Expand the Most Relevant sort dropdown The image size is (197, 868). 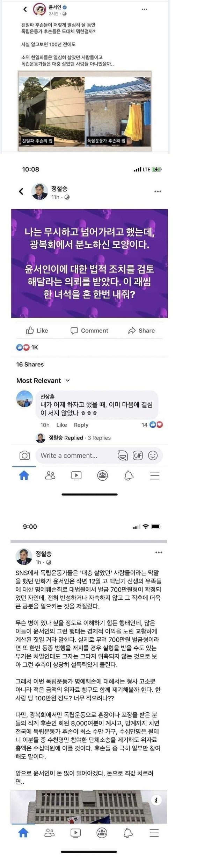[x=43, y=381]
